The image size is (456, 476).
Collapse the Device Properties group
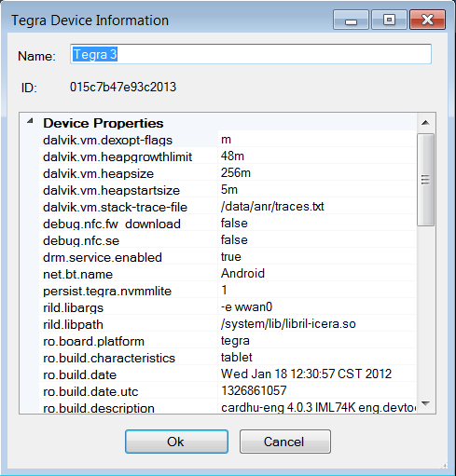pyautogui.click(x=30, y=121)
